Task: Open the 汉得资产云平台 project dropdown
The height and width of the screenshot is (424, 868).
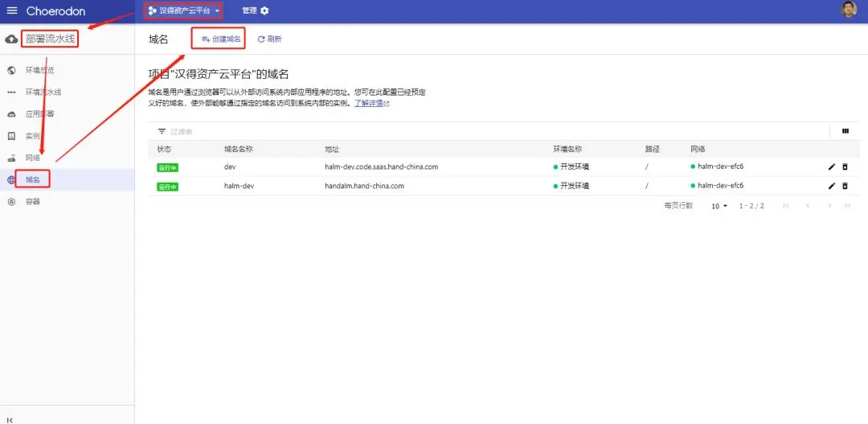Action: click(183, 10)
